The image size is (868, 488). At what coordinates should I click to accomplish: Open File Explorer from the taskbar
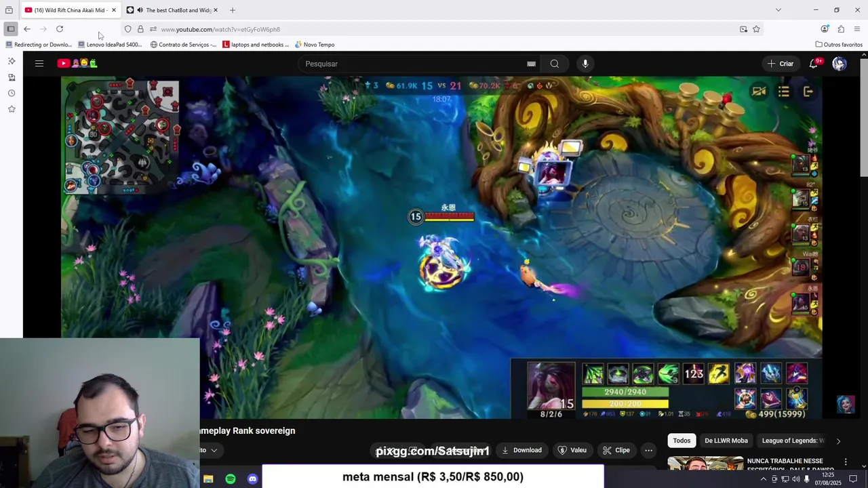[209, 479]
